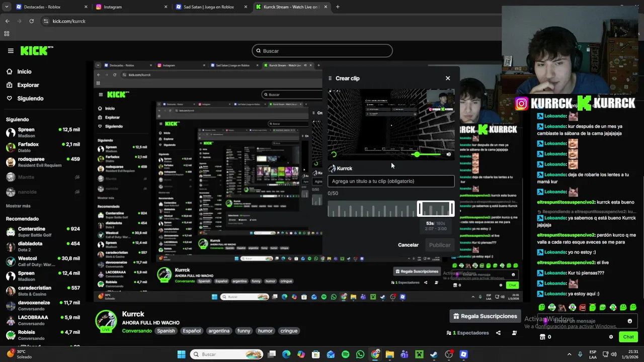Click the green KICK logo

[x=37, y=51]
